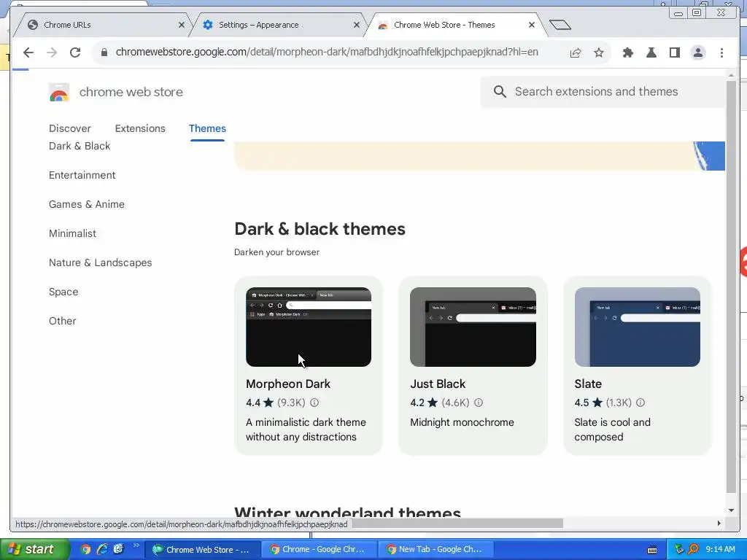Launch Internet Explorer from quick launch
Viewport: 747px width, 560px height.
pos(102,549)
